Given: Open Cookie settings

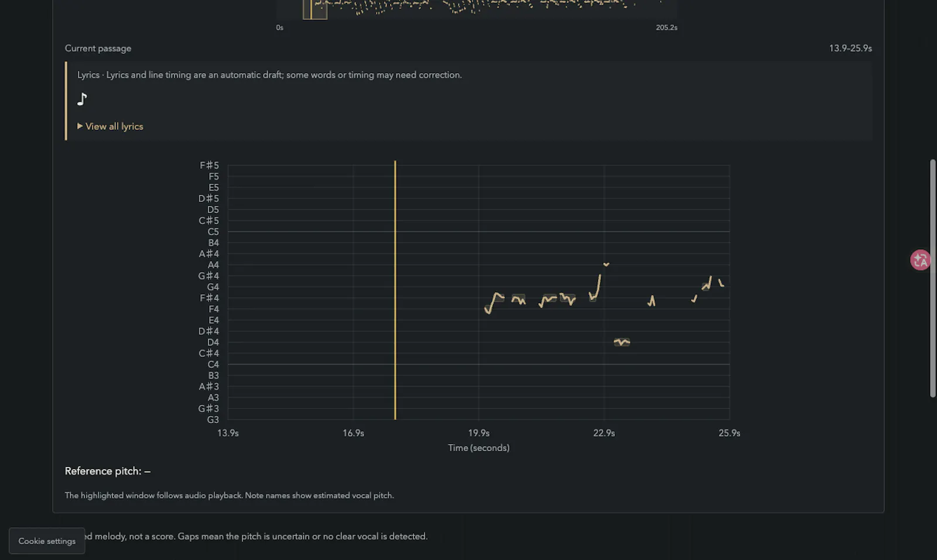Looking at the screenshot, I should (x=47, y=541).
